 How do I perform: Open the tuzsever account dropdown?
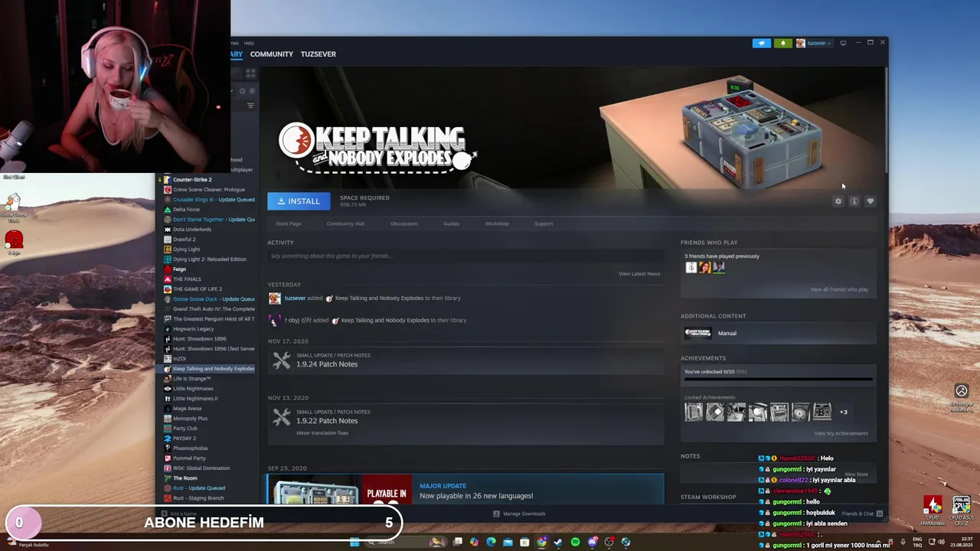click(814, 43)
